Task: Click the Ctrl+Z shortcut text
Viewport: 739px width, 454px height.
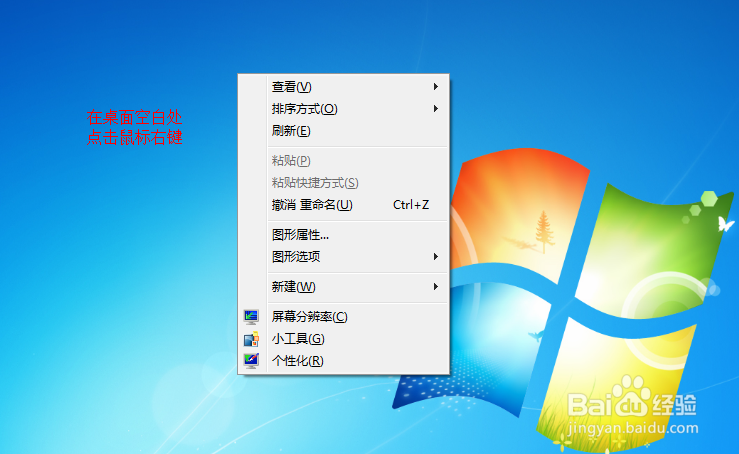Action: point(411,205)
